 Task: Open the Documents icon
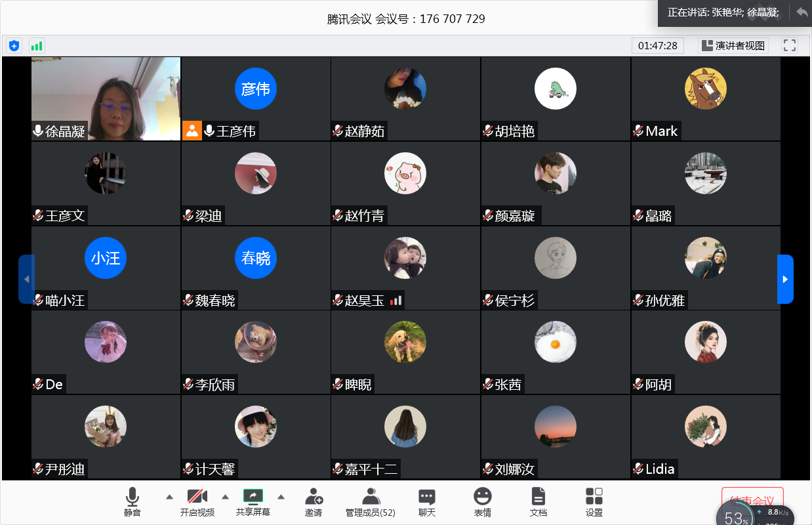pos(538,502)
